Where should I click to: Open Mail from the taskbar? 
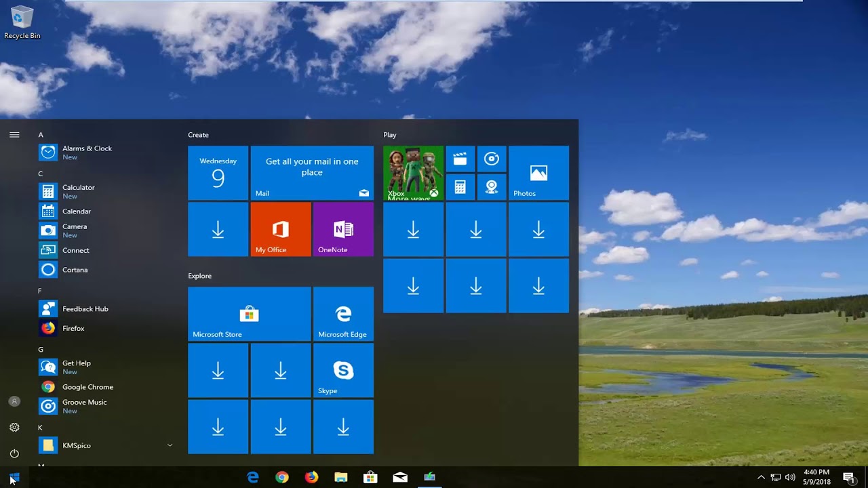400,477
